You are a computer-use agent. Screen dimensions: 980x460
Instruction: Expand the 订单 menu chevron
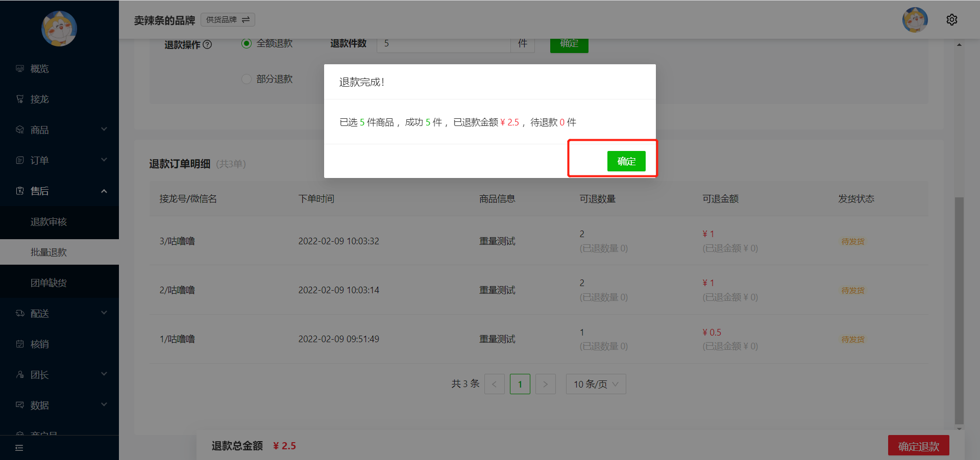point(104,160)
